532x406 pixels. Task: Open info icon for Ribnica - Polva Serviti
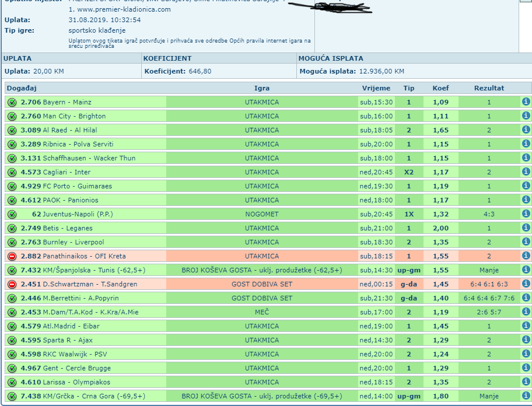point(526,143)
